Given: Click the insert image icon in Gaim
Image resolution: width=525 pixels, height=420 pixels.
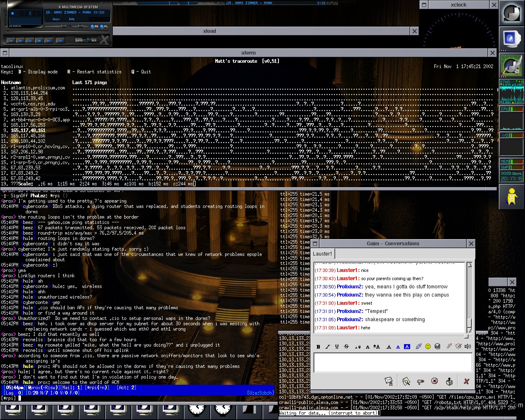Looking at the screenshot, I should pos(437,347).
